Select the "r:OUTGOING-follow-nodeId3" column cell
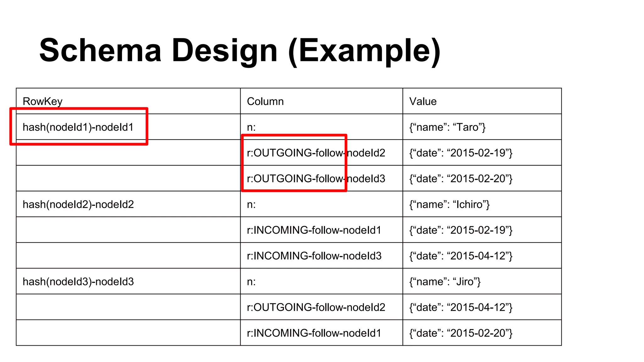 pyautogui.click(x=321, y=178)
